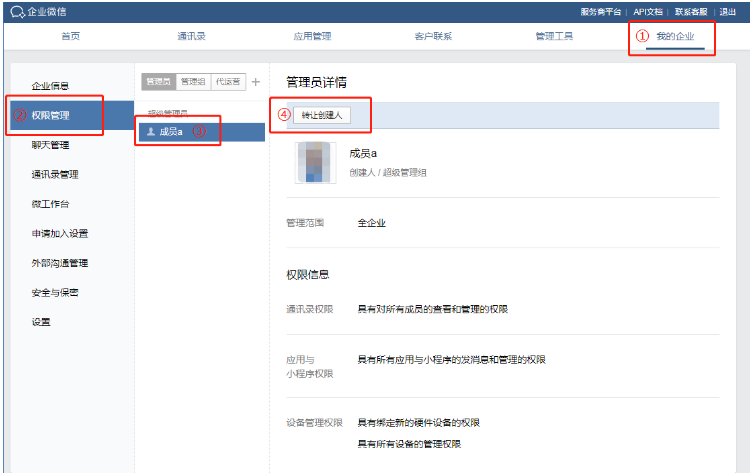Click the person icon beside 成员a
750x473 pixels.
click(151, 132)
